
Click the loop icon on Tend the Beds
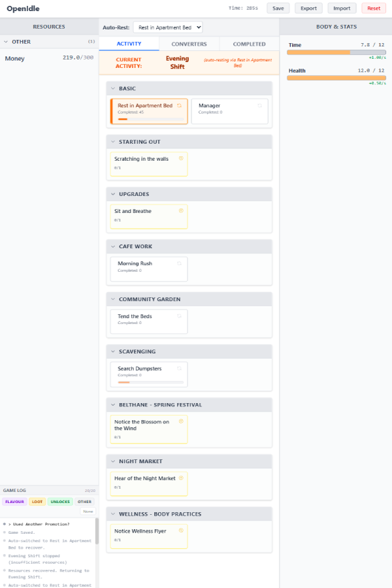[179, 316]
